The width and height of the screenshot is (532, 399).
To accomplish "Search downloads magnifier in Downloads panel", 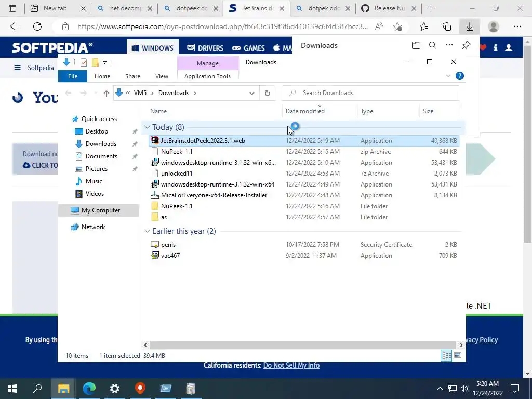I will 433,45.
